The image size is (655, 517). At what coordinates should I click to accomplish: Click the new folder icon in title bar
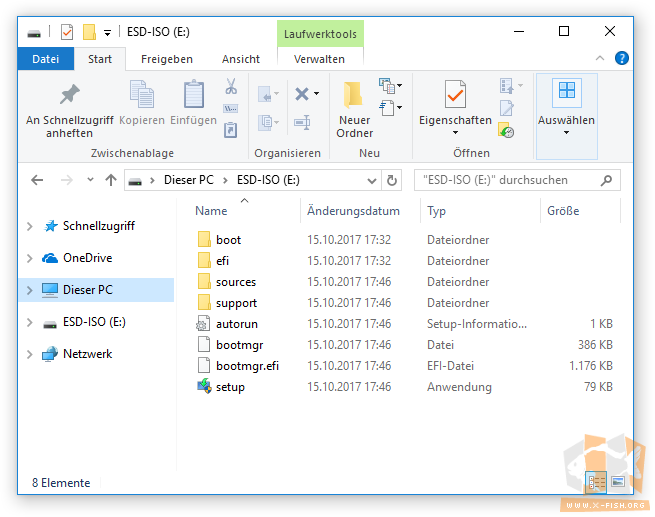[x=89, y=32]
